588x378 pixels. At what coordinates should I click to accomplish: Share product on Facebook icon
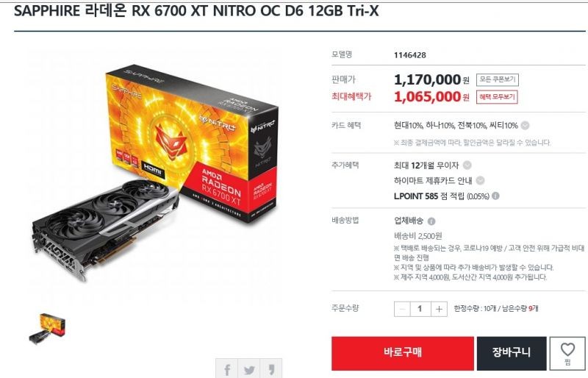pyautogui.click(x=226, y=369)
